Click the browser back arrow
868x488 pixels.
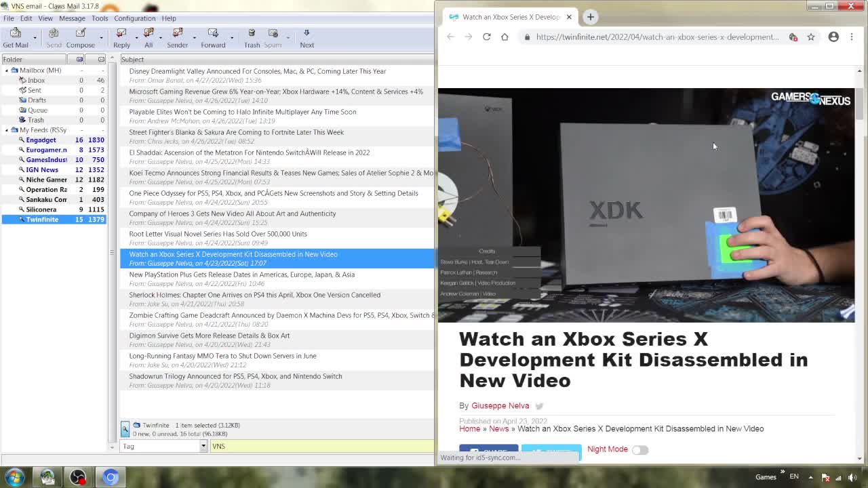point(450,37)
